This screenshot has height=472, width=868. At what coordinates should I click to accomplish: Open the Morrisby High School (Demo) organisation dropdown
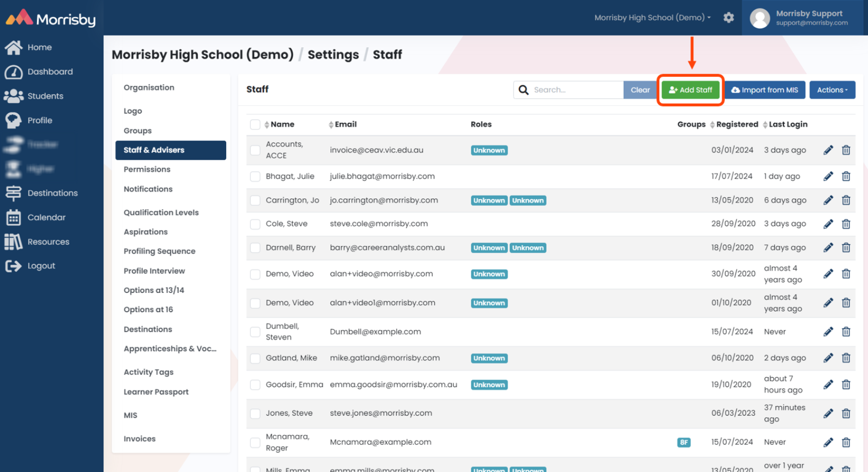652,18
